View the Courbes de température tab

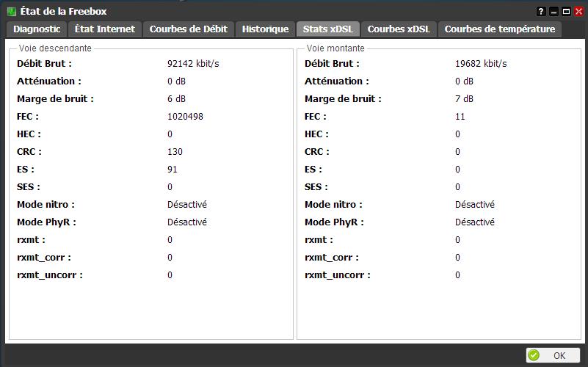(x=500, y=29)
